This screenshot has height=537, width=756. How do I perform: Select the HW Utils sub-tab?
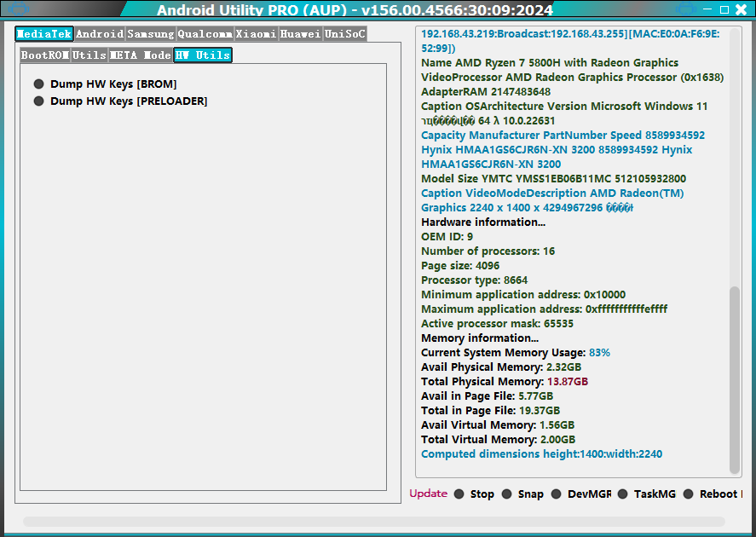click(203, 55)
